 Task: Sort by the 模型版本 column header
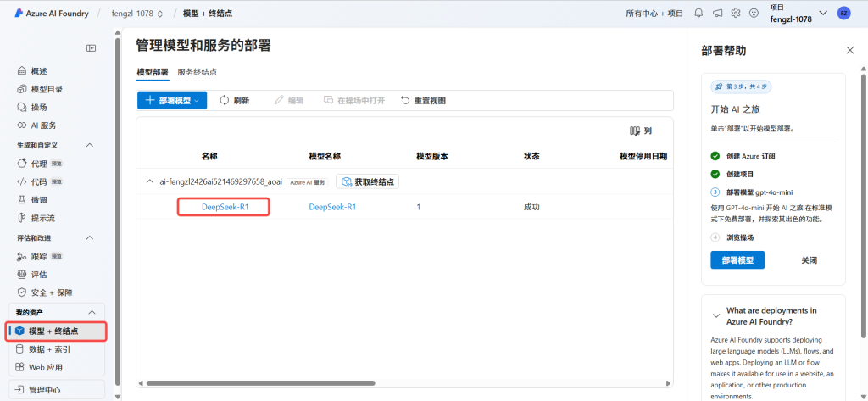[432, 156]
